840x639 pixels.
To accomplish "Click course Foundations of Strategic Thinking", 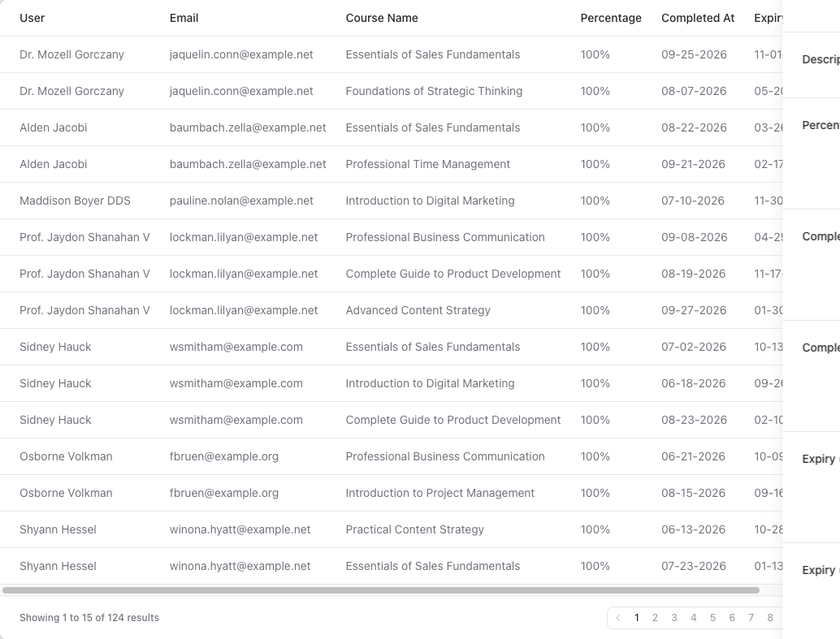I will tap(434, 91).
